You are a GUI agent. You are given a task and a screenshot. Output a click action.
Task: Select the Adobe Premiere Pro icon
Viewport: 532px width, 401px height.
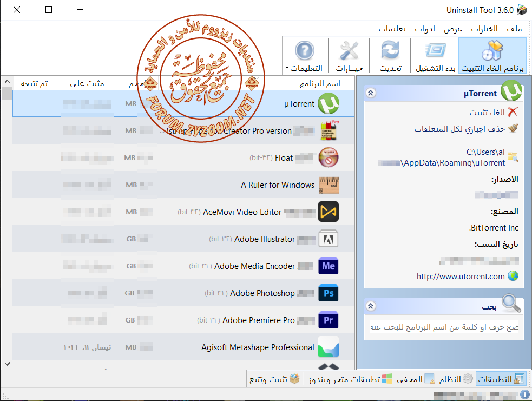329,320
